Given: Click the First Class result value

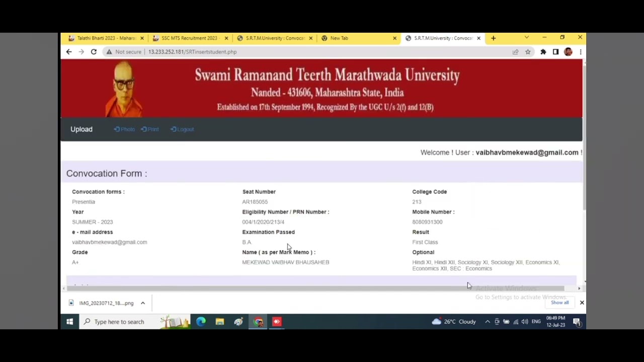Looking at the screenshot, I should pyautogui.click(x=425, y=242).
